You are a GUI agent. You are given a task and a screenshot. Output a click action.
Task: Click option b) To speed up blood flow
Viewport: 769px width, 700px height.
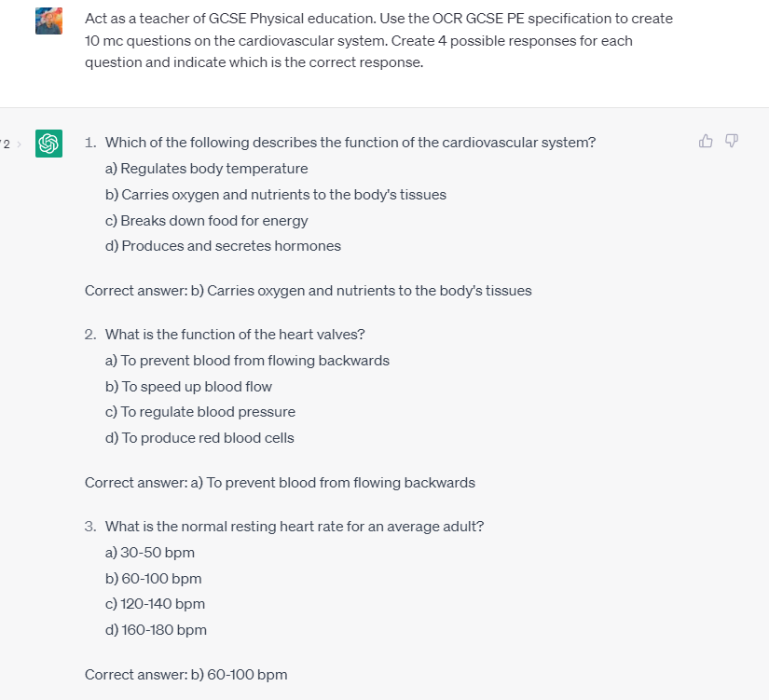189,387
